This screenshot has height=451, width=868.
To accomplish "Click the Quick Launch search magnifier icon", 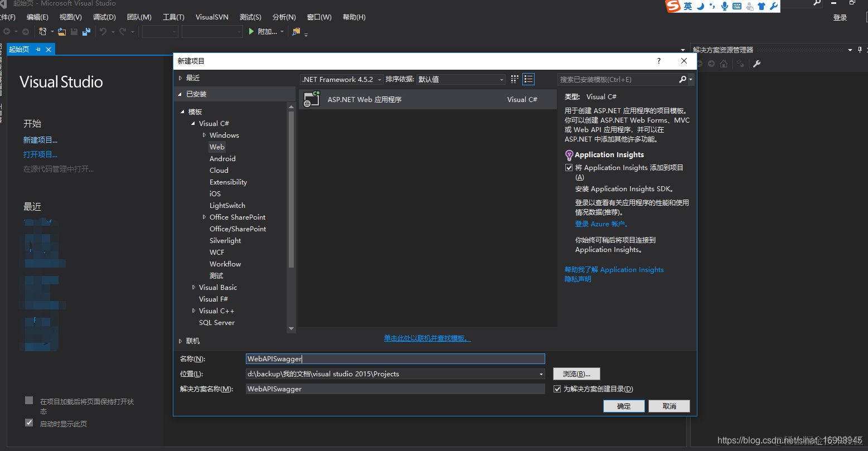I will [x=817, y=3].
